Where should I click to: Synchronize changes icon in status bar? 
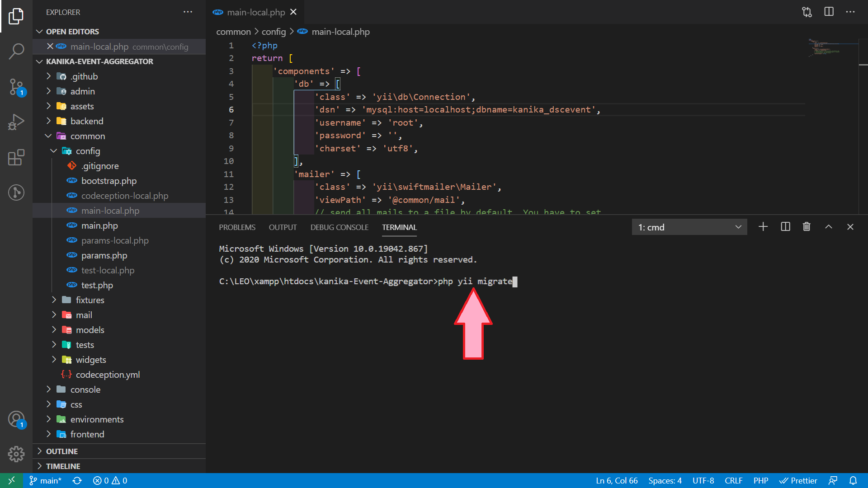pos(77,481)
